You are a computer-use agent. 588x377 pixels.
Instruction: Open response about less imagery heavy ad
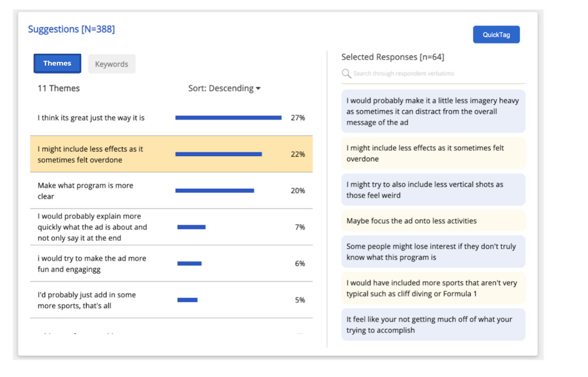pyautogui.click(x=433, y=111)
